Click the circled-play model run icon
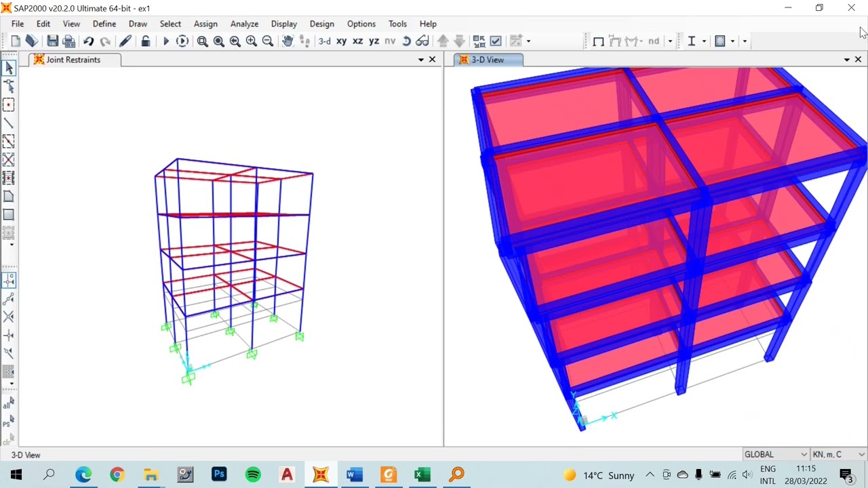Screen dimensions: 868x488 click(182, 41)
